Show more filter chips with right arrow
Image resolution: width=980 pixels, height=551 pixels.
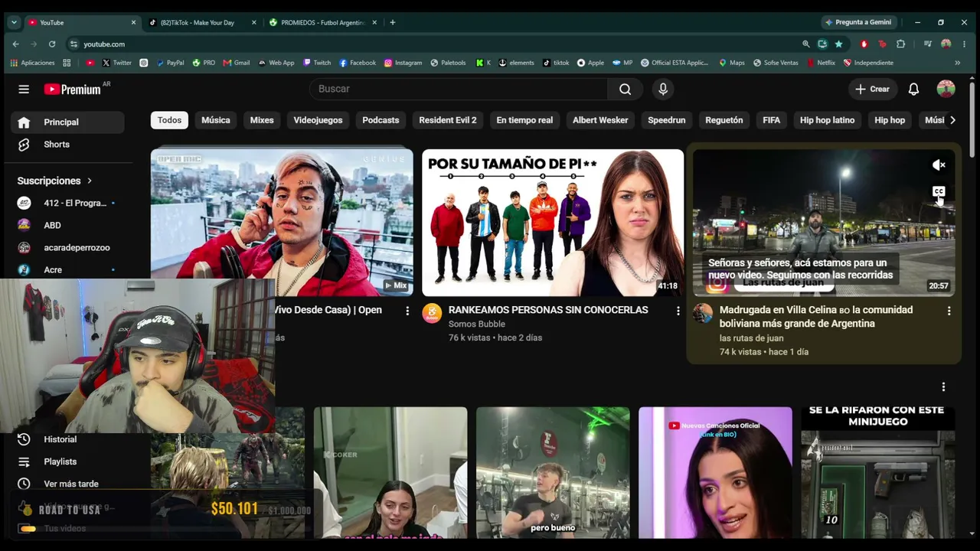pos(952,120)
